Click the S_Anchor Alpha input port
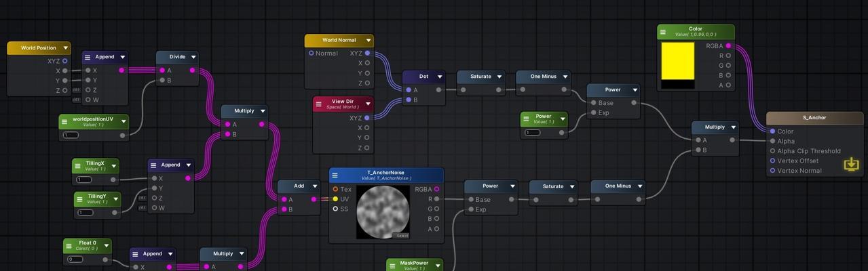 [772, 141]
